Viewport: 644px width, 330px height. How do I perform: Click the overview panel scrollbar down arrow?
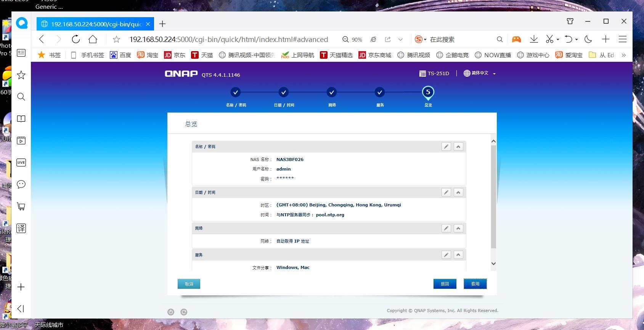tap(493, 264)
